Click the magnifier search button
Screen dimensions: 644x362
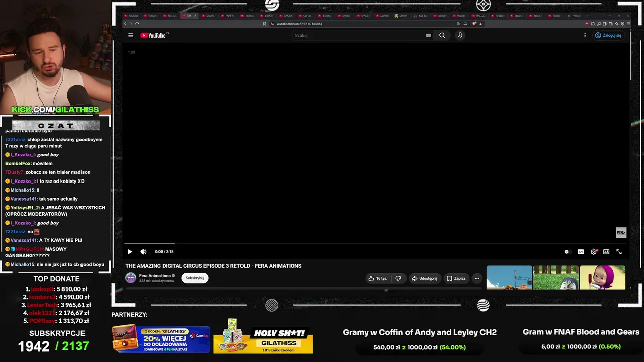(x=442, y=35)
